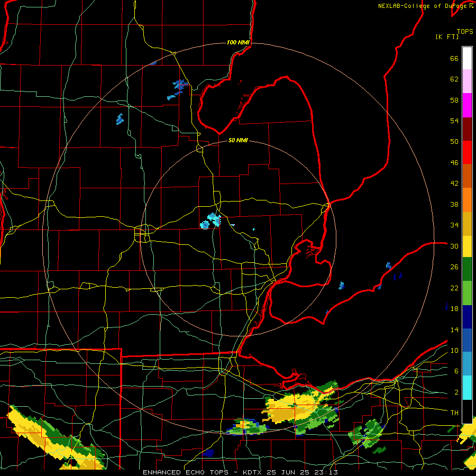Click the legend value 62

pos(454,79)
